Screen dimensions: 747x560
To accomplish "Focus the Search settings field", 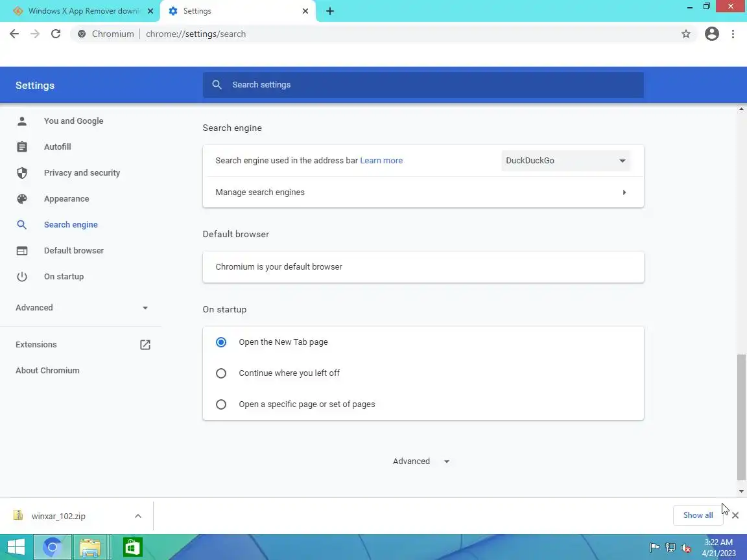I will pyautogui.click(x=423, y=85).
